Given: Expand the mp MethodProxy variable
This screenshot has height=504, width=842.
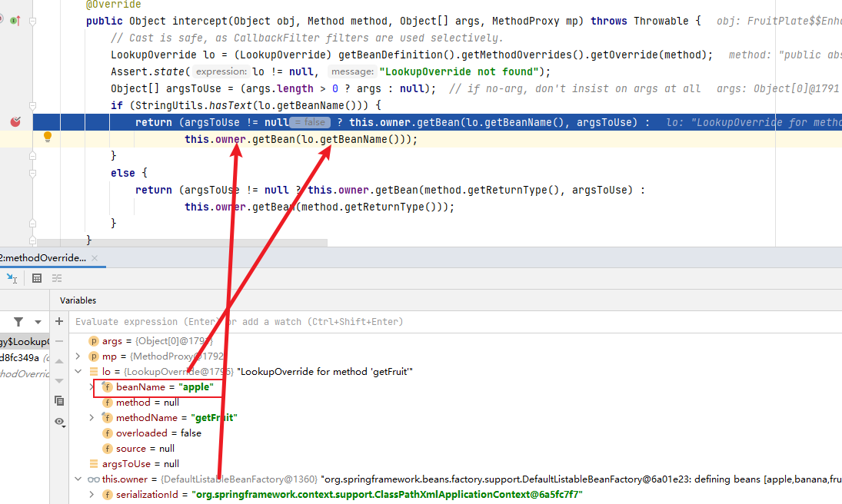Looking at the screenshot, I should (78, 356).
